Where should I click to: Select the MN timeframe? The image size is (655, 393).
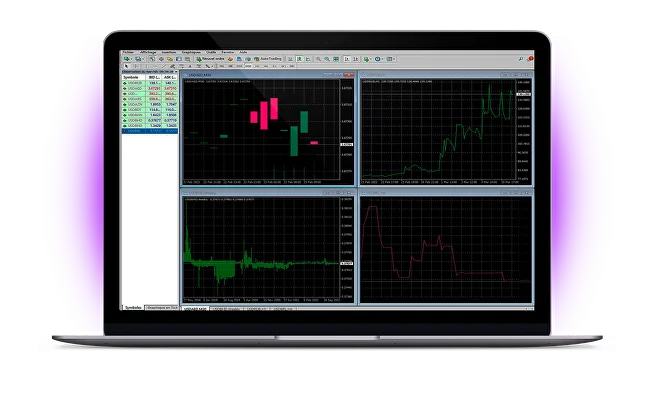point(292,66)
